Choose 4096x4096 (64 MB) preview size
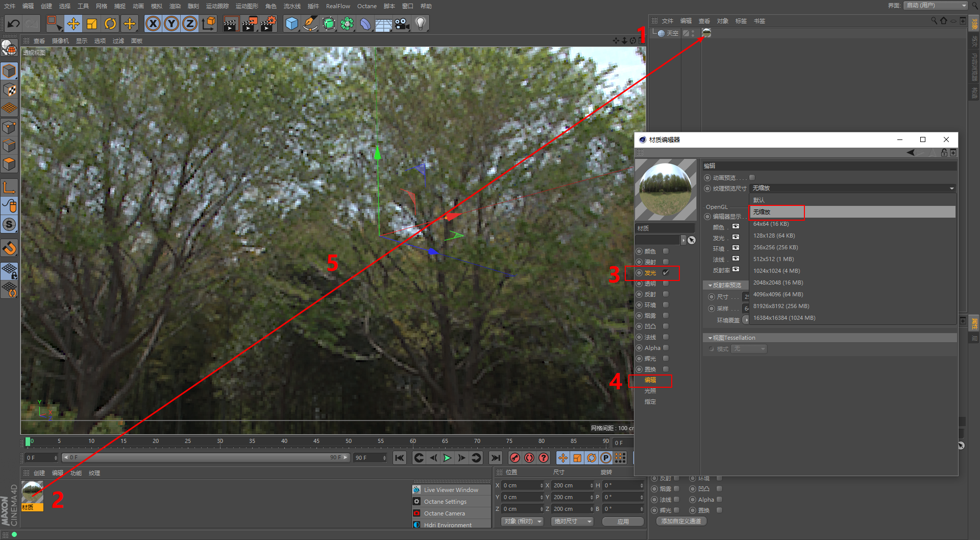Image resolution: width=980 pixels, height=540 pixels. (852, 294)
